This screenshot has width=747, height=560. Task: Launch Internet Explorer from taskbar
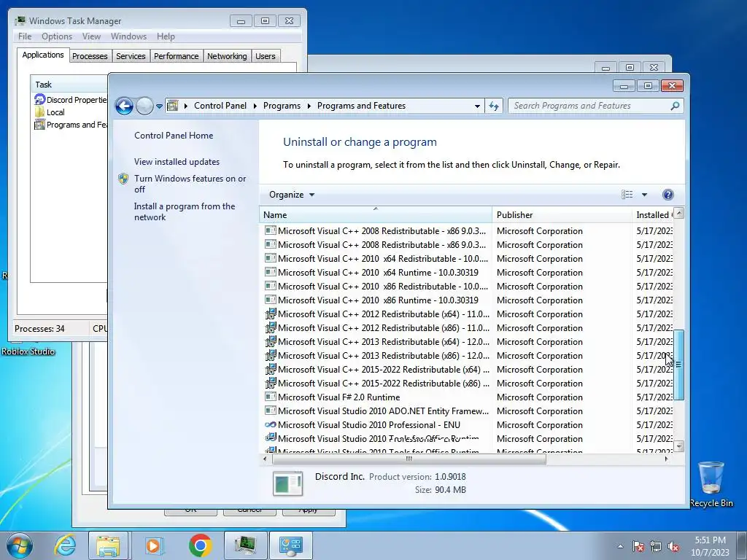click(x=65, y=545)
